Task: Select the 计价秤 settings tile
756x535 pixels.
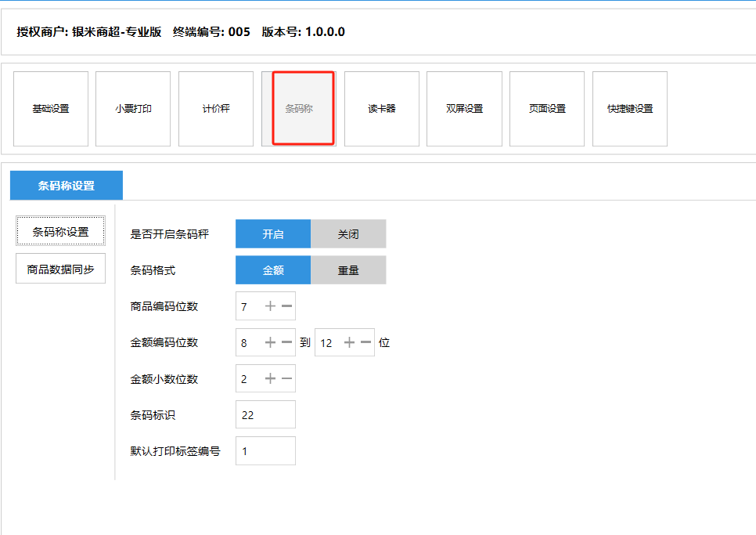Action: (216, 109)
